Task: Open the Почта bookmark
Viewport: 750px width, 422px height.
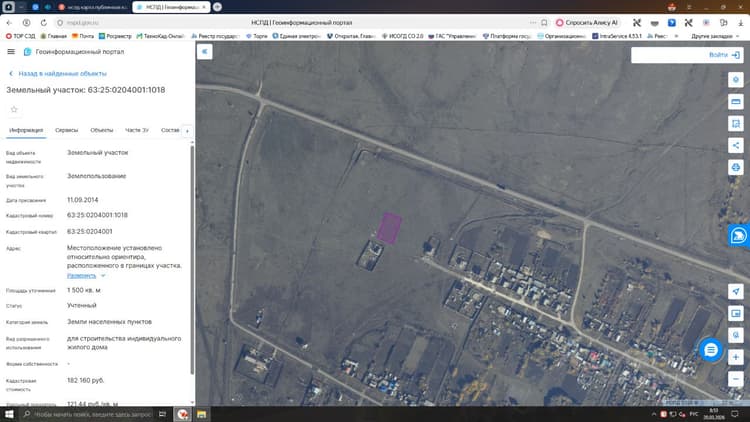Action: pos(83,36)
